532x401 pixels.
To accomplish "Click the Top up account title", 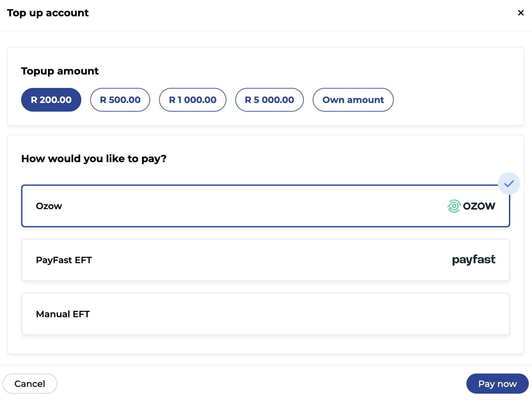I will [x=48, y=13].
